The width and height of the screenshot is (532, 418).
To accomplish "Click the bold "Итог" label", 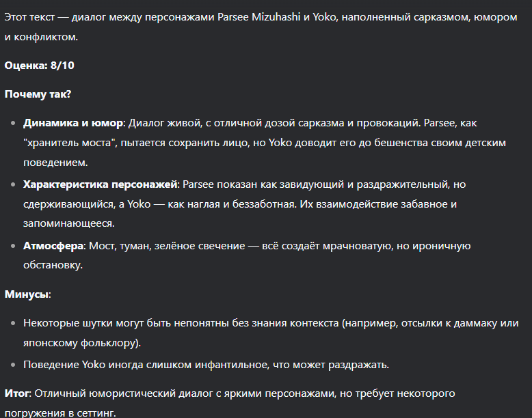I will click(x=17, y=393).
